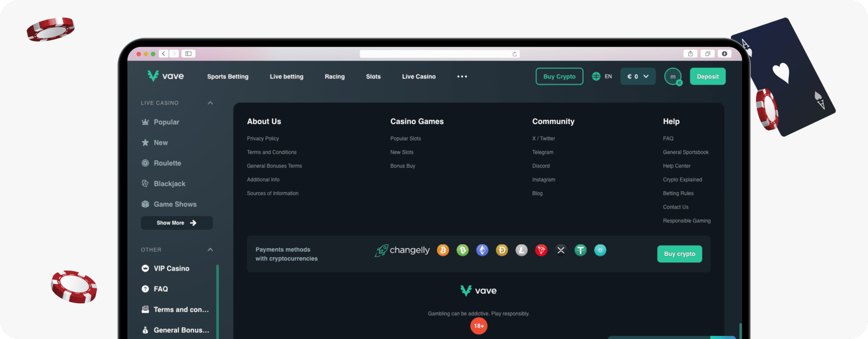
Task: Click the browser reload icon
Action: coord(515,54)
